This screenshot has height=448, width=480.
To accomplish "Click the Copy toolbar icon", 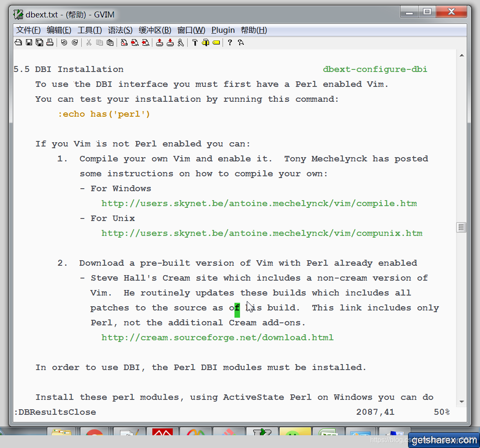I will pyautogui.click(x=100, y=43).
